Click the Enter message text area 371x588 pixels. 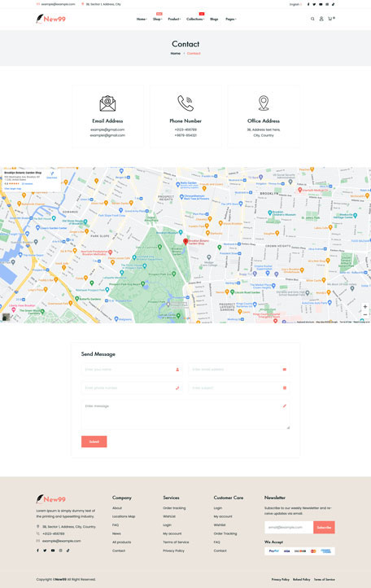pos(185,415)
